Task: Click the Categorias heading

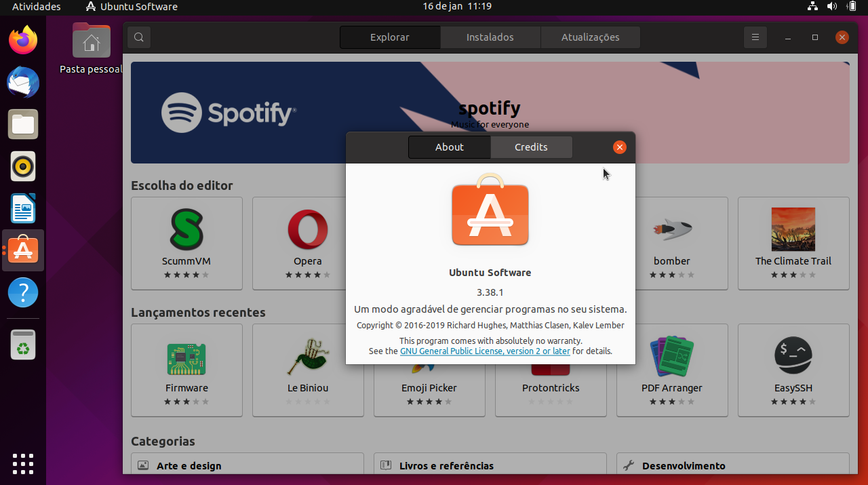Action: click(x=163, y=442)
